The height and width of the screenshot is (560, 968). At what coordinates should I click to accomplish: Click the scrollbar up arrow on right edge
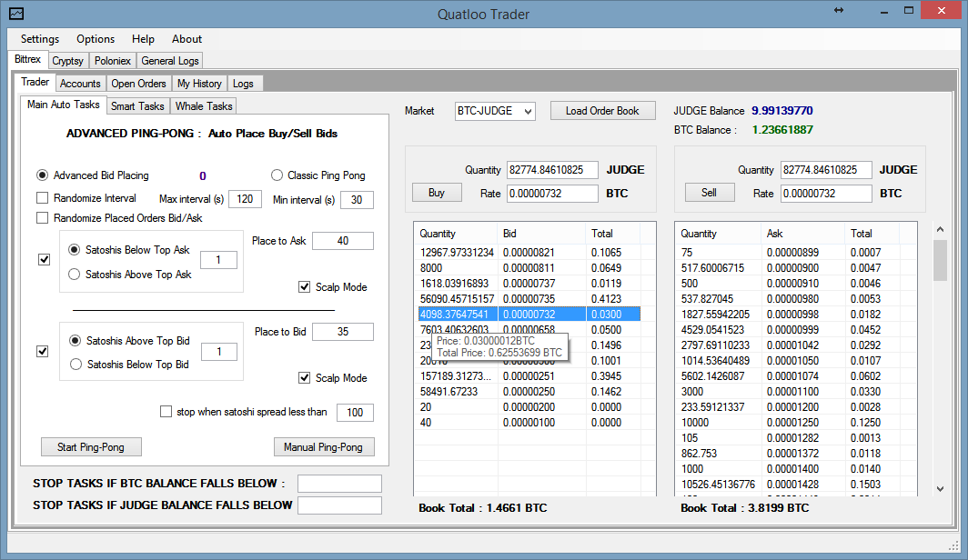(x=941, y=228)
